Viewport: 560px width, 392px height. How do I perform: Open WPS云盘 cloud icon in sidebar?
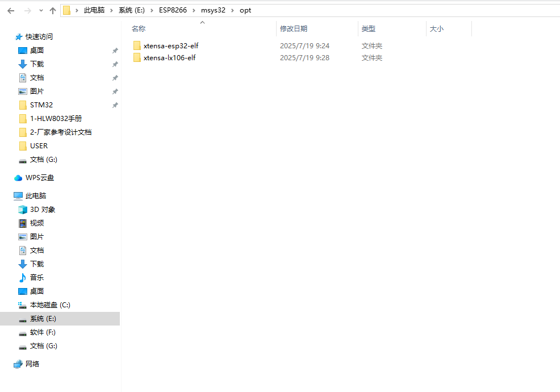[18, 178]
